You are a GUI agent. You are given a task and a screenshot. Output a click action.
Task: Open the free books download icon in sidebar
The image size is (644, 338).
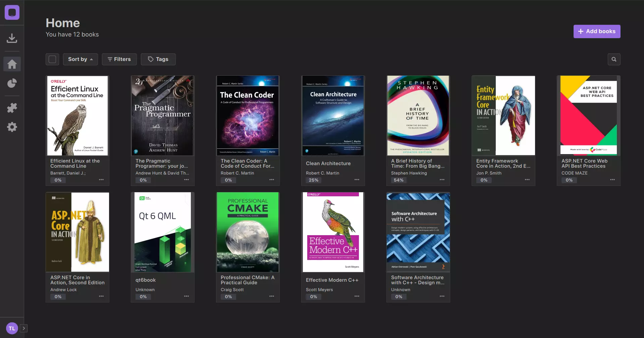[12, 38]
